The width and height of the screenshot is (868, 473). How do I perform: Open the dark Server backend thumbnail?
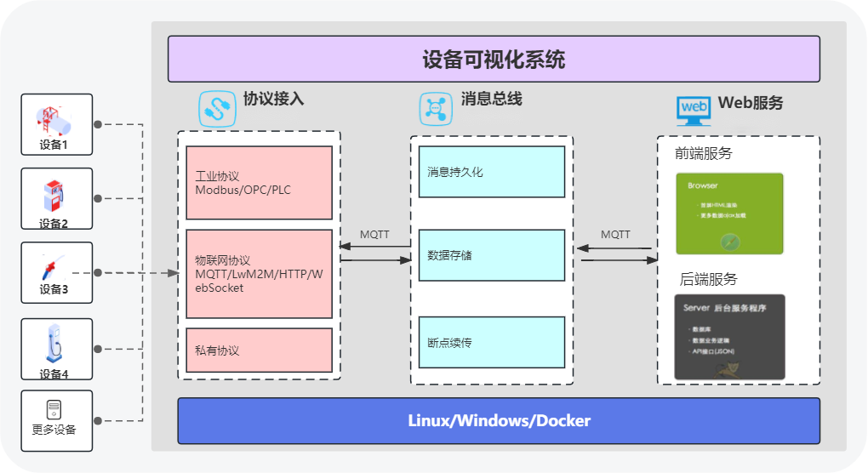click(729, 337)
